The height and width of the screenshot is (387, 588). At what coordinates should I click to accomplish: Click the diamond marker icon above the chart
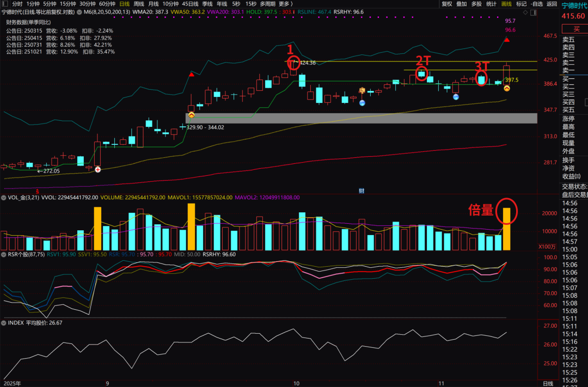[x=525, y=13]
